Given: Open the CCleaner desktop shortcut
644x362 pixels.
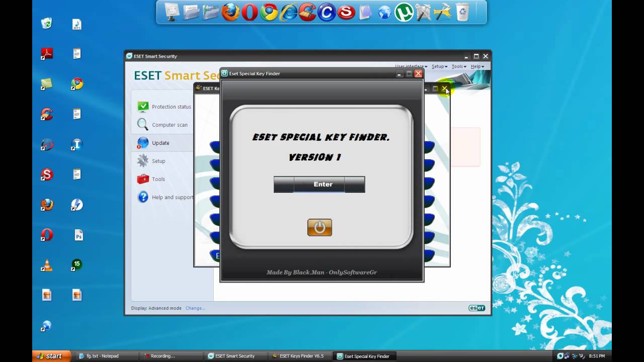Looking at the screenshot, I should pos(46,114).
